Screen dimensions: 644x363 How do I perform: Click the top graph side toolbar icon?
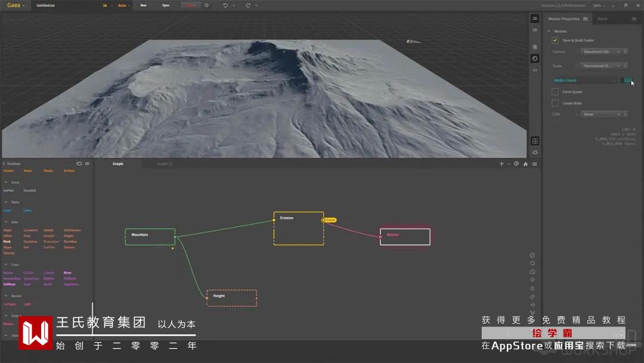(x=532, y=256)
